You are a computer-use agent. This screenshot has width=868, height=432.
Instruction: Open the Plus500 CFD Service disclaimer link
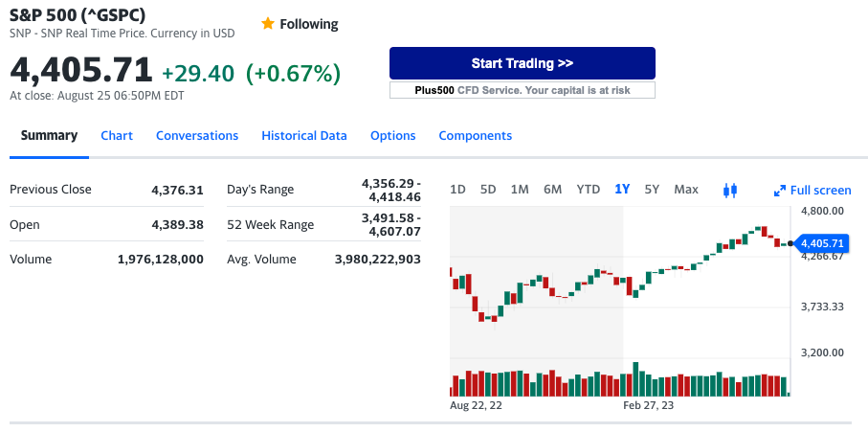pyautogui.click(x=522, y=90)
